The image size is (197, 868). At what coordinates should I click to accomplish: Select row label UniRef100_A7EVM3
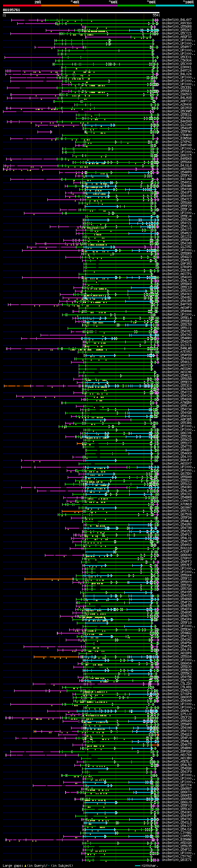[x=177, y=352]
